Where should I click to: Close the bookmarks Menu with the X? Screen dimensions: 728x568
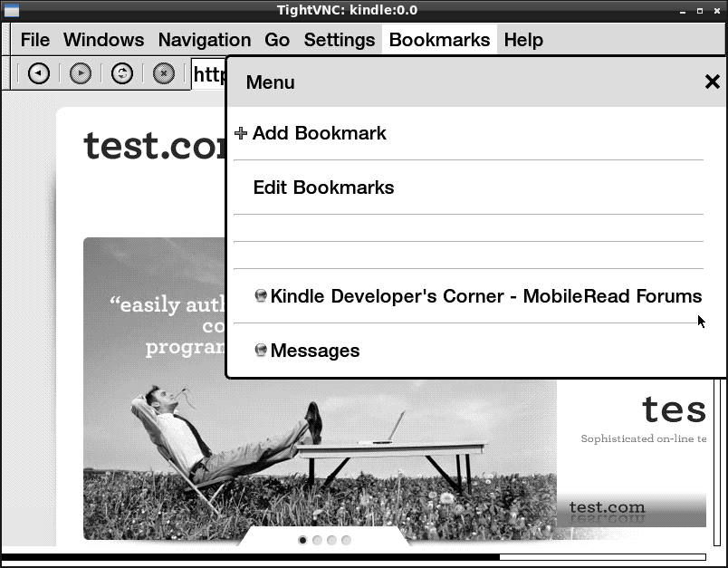(x=713, y=82)
